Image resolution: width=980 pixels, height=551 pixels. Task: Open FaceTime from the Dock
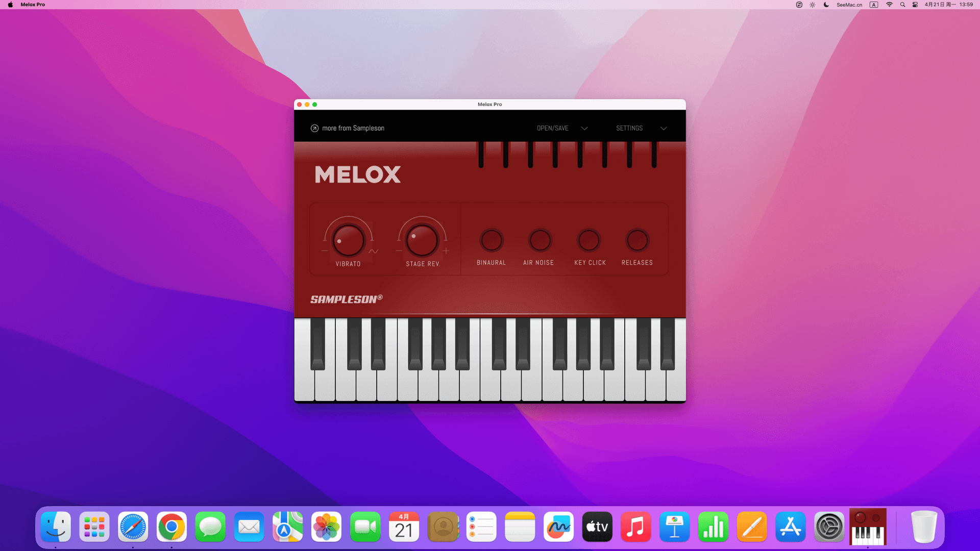(x=365, y=527)
